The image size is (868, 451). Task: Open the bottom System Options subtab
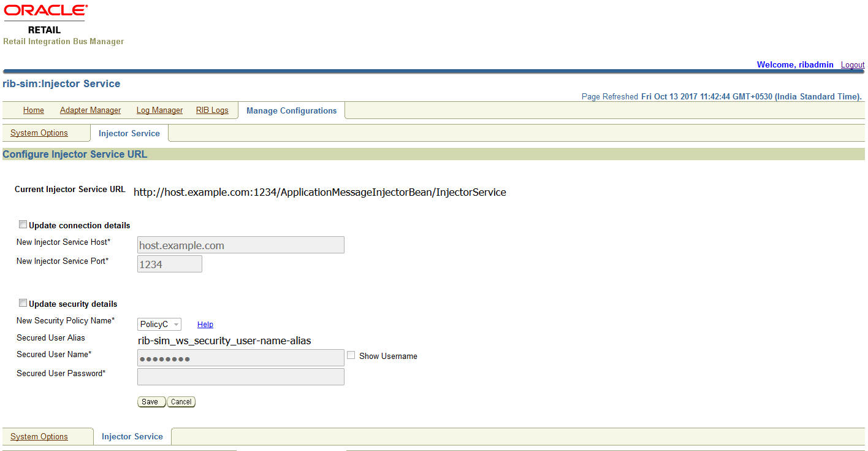pos(39,437)
